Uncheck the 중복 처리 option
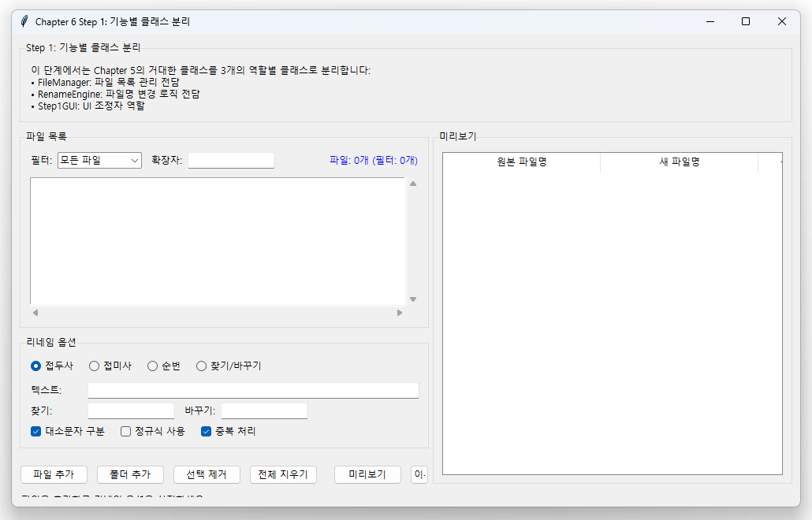The width and height of the screenshot is (812, 520). (206, 431)
